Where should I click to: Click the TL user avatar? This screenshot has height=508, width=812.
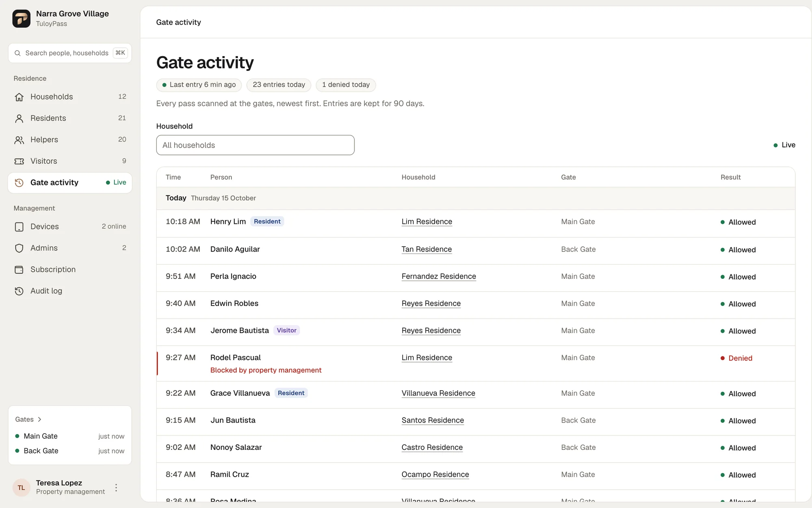click(x=21, y=488)
